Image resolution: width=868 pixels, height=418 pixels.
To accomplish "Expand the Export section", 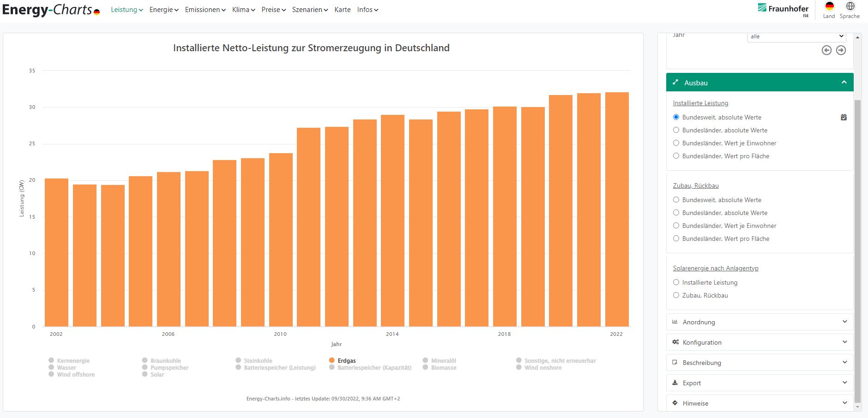I will coord(760,383).
